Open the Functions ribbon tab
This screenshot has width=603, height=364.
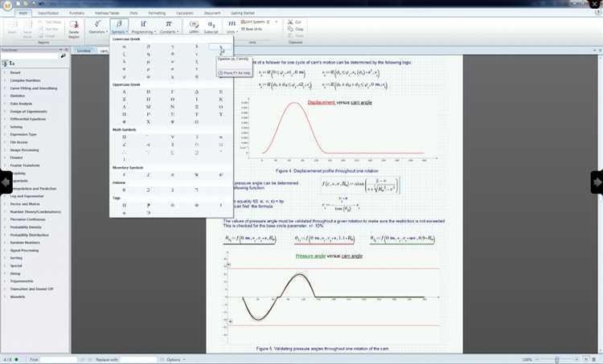click(76, 13)
